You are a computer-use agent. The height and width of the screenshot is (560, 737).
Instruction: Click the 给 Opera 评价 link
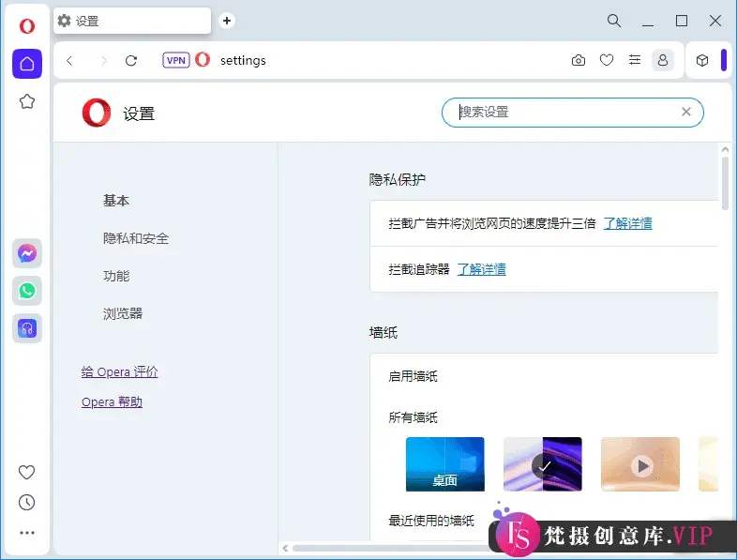119,371
